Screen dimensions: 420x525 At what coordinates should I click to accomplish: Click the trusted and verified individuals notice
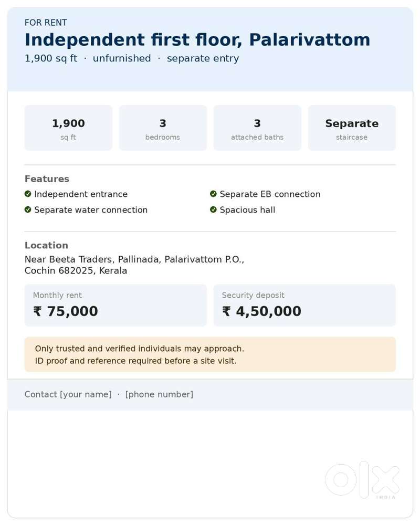coord(210,354)
